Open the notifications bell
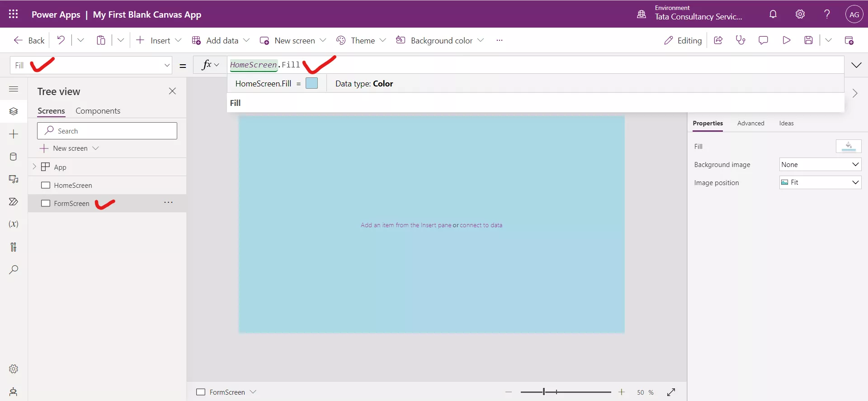Screen dimensions: 868x401 (x=773, y=14)
